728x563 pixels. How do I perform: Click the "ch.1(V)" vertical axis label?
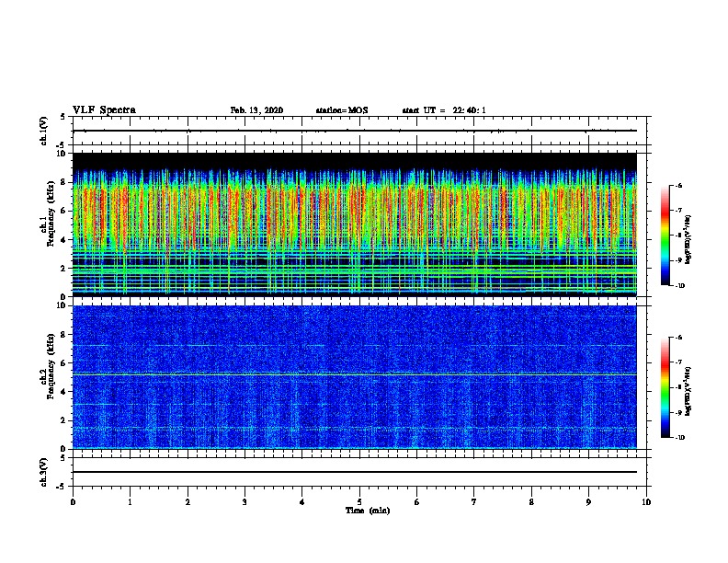point(44,131)
